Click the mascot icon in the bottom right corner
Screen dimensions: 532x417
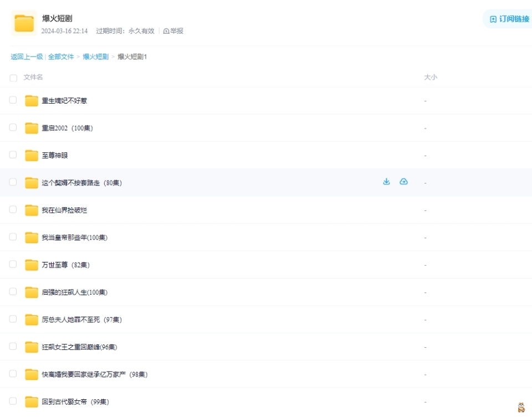click(521, 408)
